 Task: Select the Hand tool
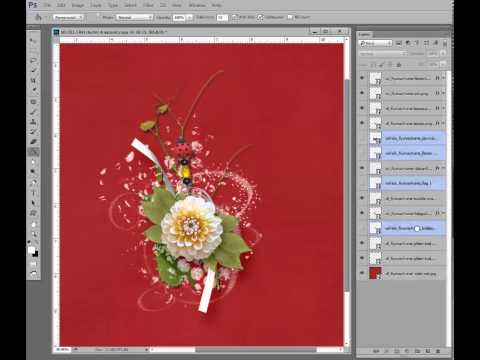click(x=33, y=224)
